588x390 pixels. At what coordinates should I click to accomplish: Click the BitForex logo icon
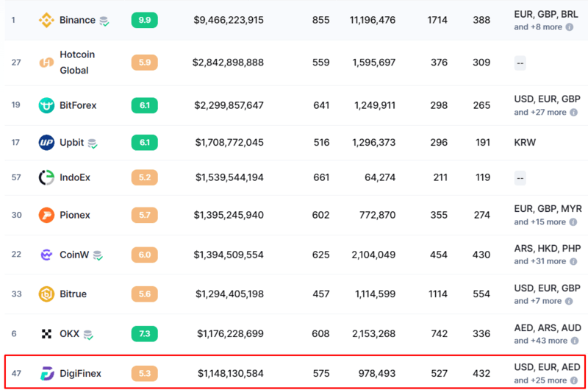(46, 105)
